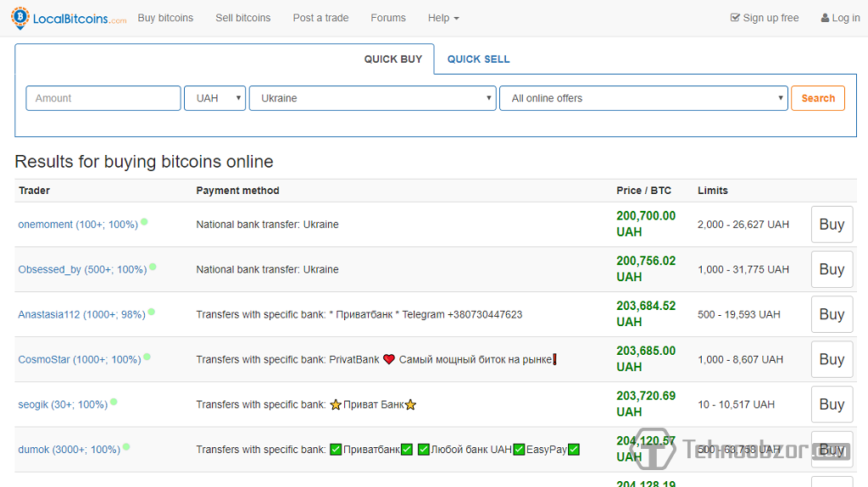Click the Price / BTC column header
Screen dimensions: 868x487
(644, 191)
